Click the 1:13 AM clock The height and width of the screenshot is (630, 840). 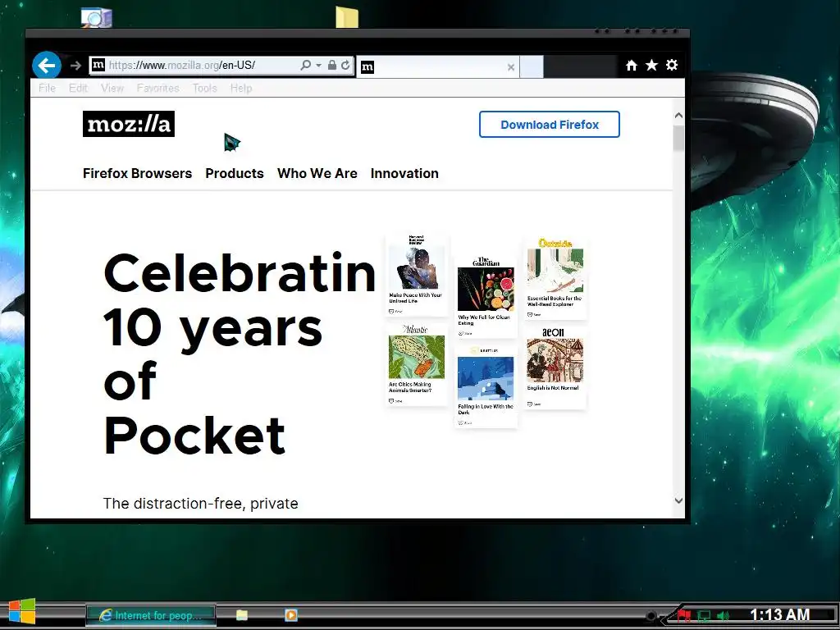point(779,615)
